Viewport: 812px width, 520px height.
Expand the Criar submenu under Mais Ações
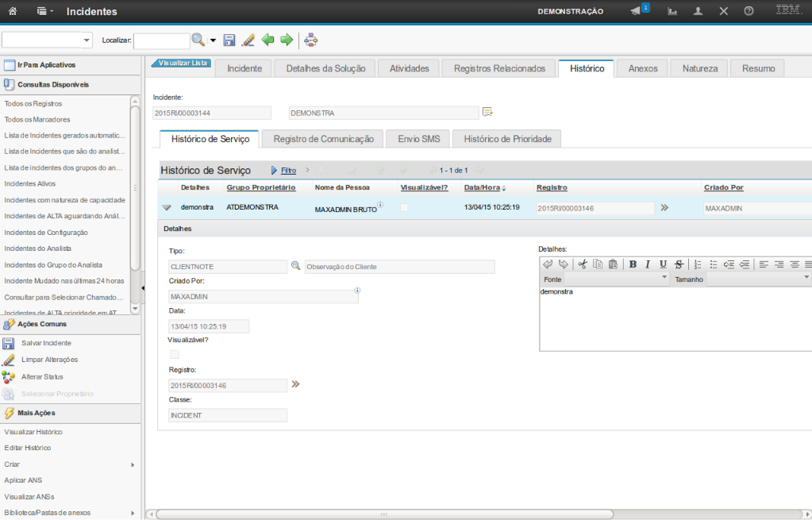pos(133,464)
